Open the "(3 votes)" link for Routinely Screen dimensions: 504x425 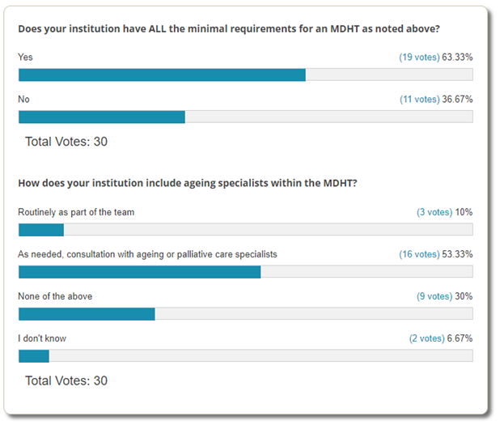(434, 212)
